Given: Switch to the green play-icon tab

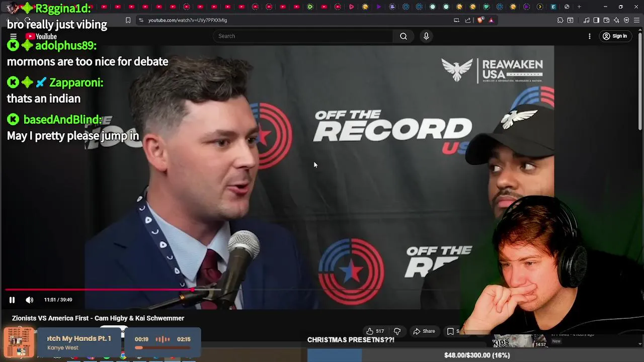Looking at the screenshot, I should tap(310, 7).
